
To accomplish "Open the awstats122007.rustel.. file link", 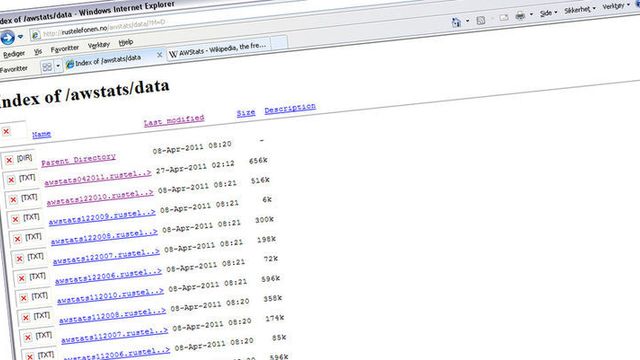I will pos(106,257).
